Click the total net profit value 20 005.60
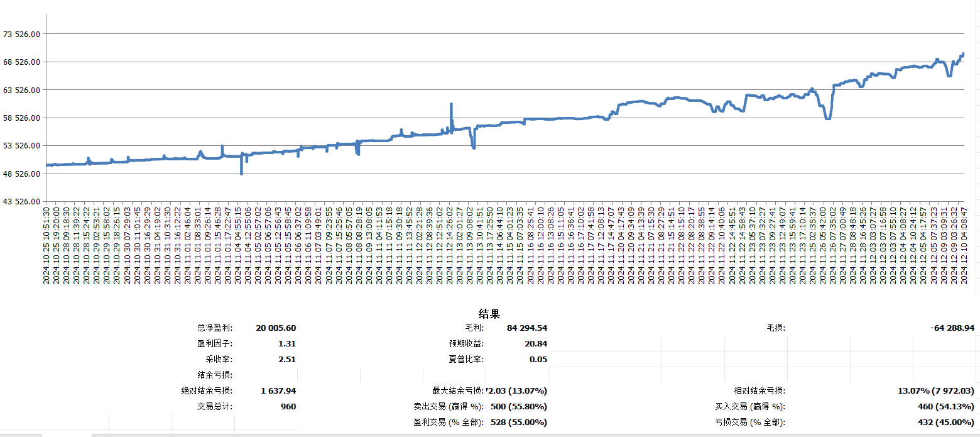 point(276,328)
